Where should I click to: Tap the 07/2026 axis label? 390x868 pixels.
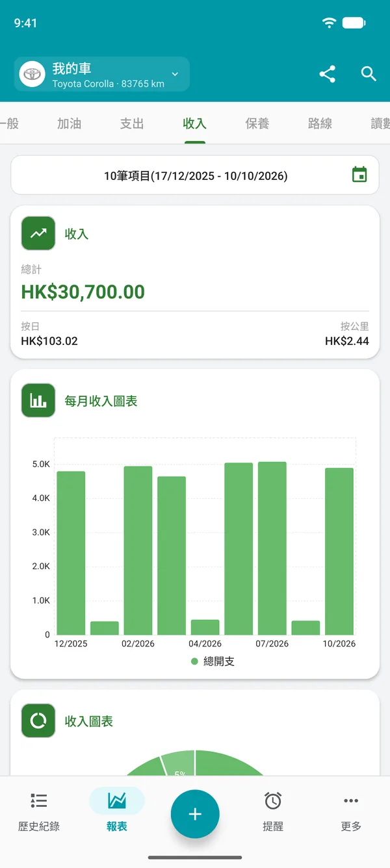pos(272,644)
